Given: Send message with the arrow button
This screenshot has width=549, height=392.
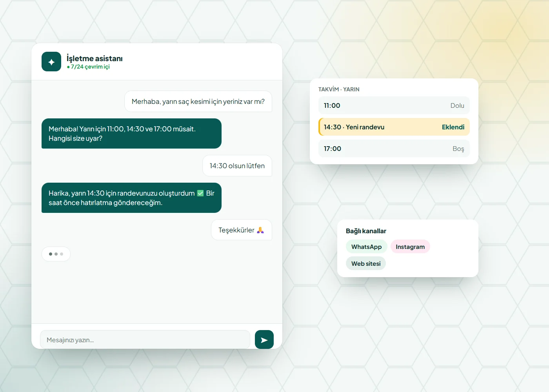Looking at the screenshot, I should point(264,339).
